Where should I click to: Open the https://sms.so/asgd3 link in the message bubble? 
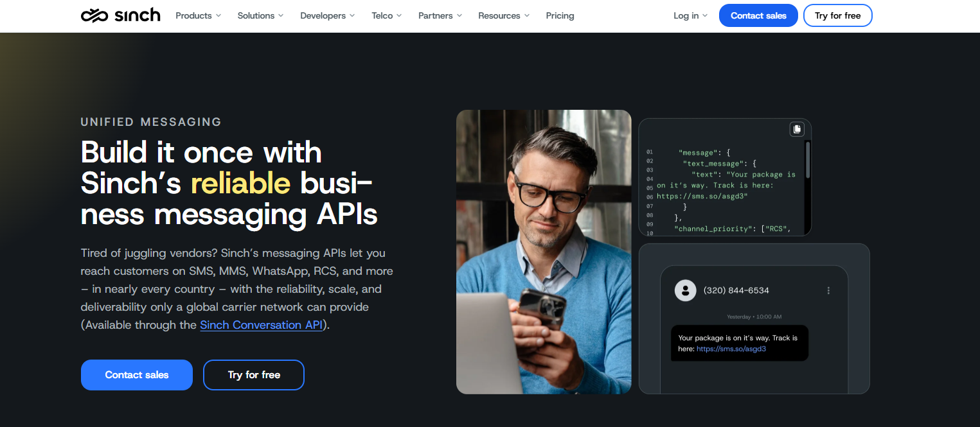[x=731, y=349]
